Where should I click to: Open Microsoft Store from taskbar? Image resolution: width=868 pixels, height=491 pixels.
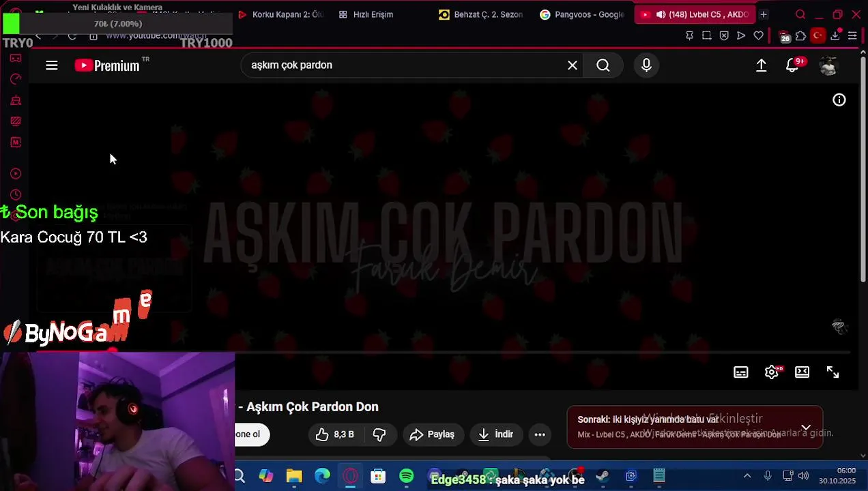[x=378, y=476]
